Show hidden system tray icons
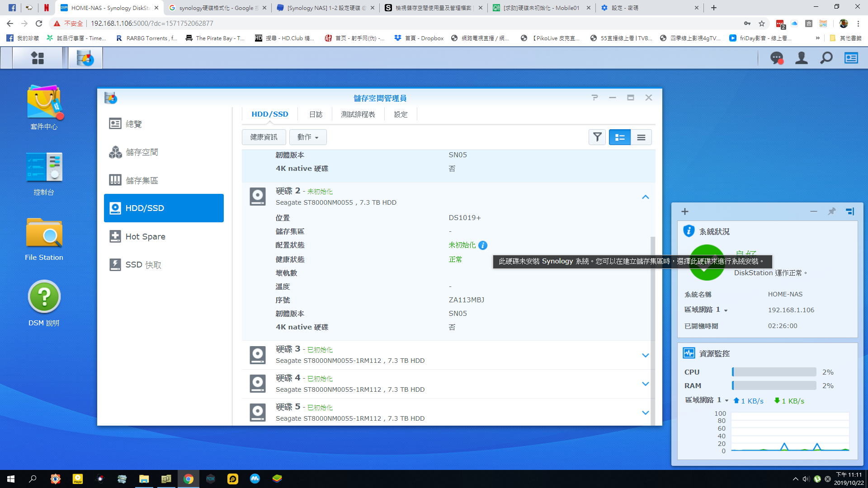 [796, 479]
